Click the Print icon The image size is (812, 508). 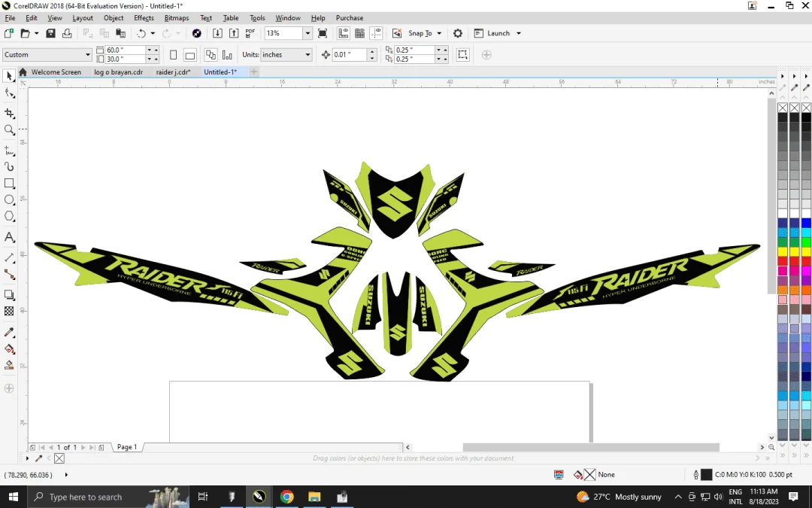click(67, 33)
